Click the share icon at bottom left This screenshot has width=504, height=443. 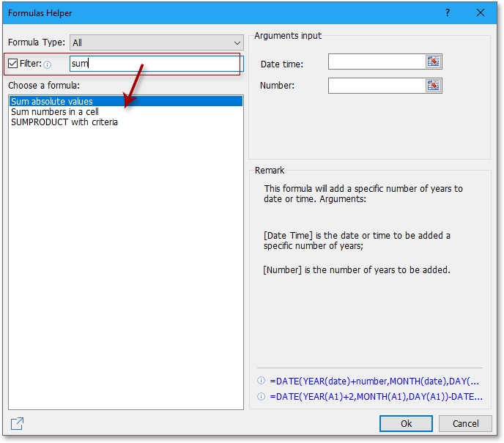tap(17, 423)
